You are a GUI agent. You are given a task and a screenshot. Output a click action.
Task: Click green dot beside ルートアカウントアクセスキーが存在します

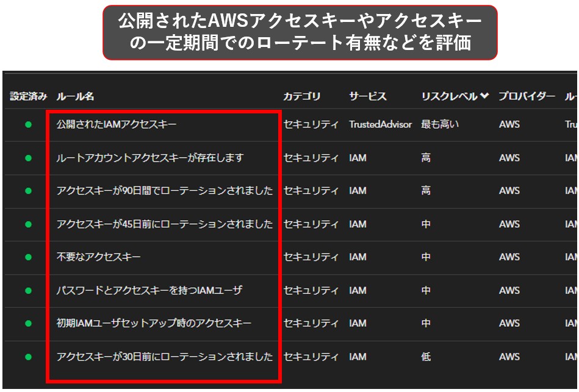pos(28,158)
